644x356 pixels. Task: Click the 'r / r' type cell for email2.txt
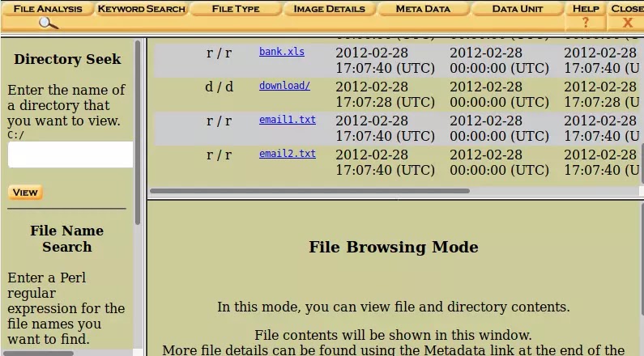pyautogui.click(x=219, y=155)
